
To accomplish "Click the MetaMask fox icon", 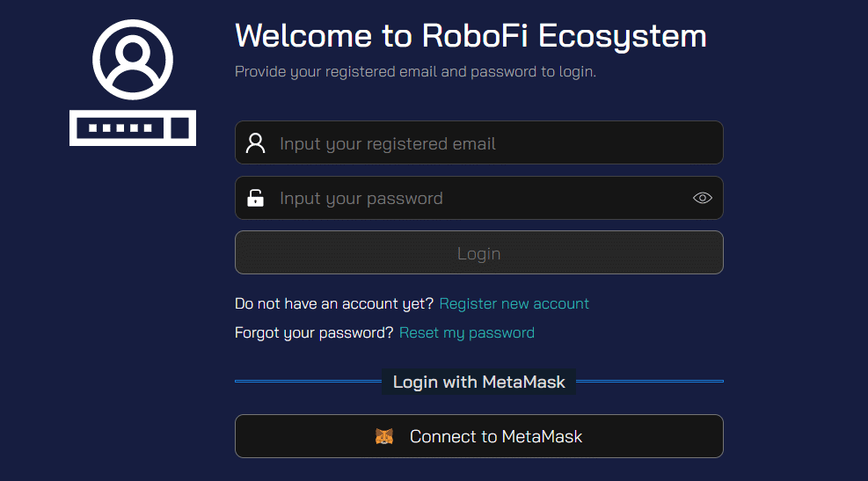I will pyautogui.click(x=384, y=436).
